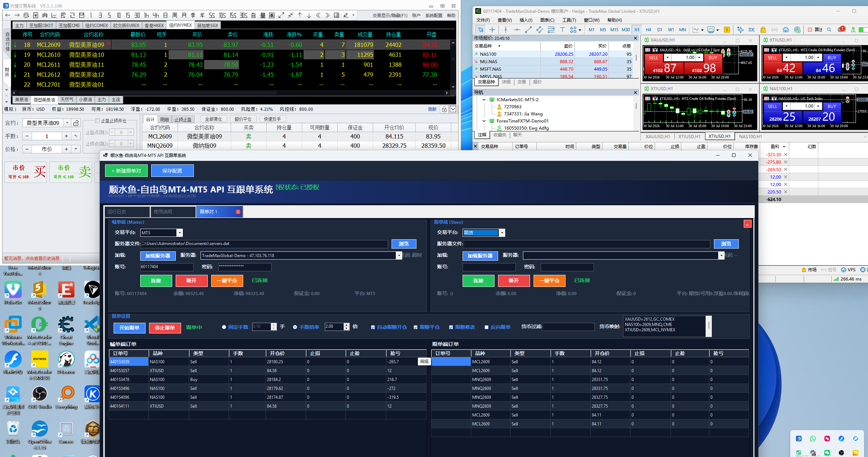The width and height of the screenshot is (868, 457).
Task: Click the 停止跟单 button
Action: pos(165,328)
